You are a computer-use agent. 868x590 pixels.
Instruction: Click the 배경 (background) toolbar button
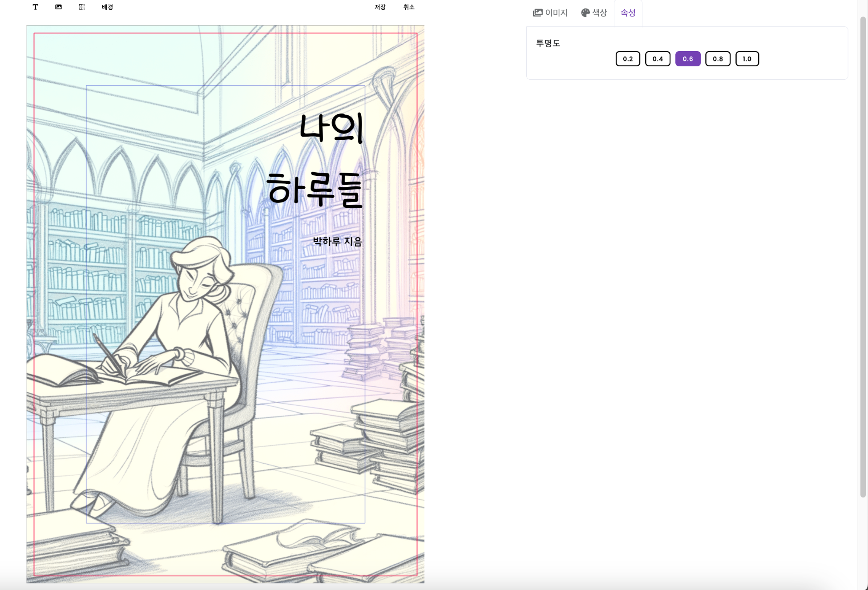click(x=107, y=7)
